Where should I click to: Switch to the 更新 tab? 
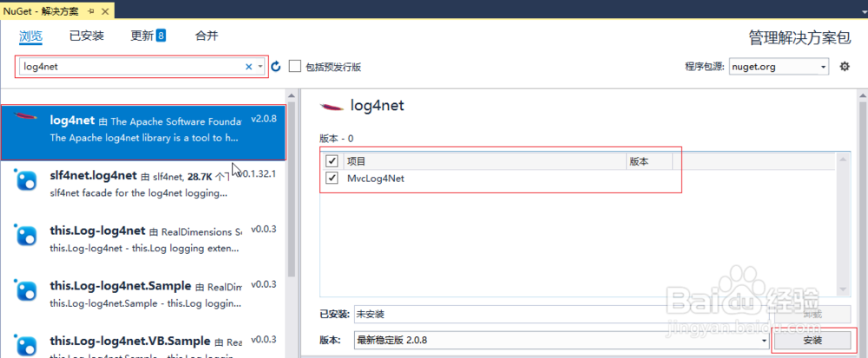click(142, 36)
